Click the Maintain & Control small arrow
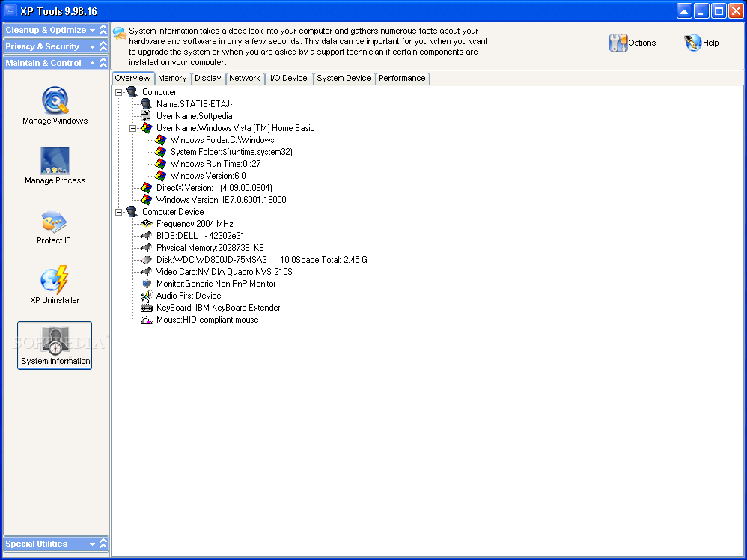This screenshot has height=560, width=747. (92, 63)
